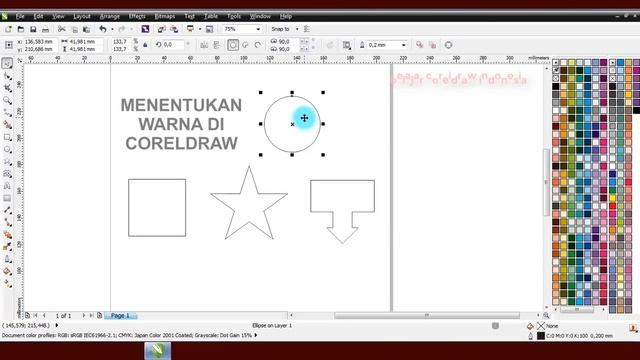Click the Open folder icon
The width and height of the screenshot is (640, 360).
tap(20, 29)
